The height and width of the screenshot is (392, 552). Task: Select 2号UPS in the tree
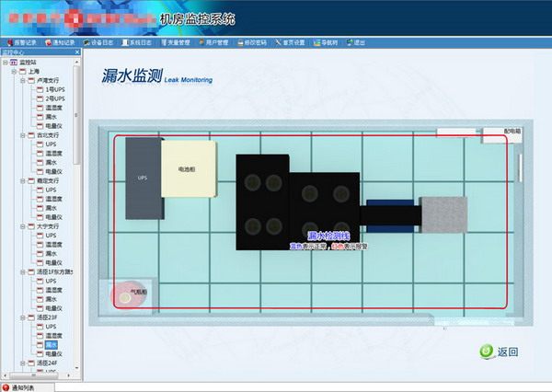pos(55,98)
